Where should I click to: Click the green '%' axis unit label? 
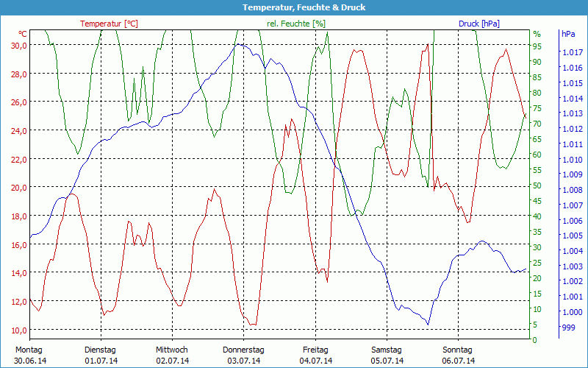click(x=537, y=34)
